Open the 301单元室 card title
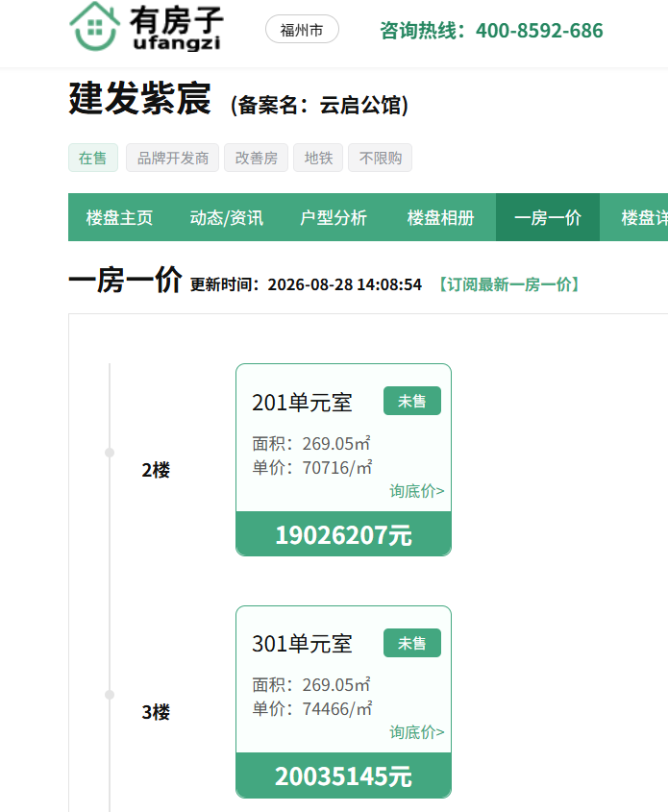The height and width of the screenshot is (812, 668). (x=302, y=644)
